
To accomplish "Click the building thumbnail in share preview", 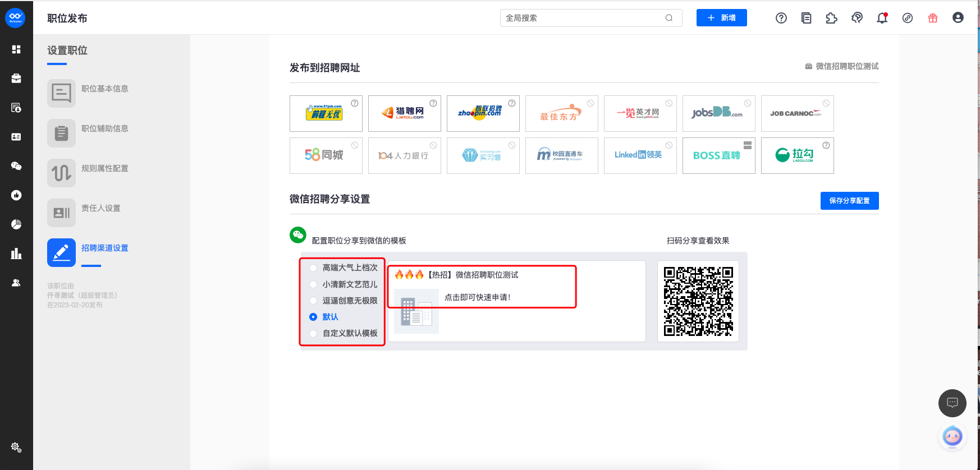I will pyautogui.click(x=416, y=311).
